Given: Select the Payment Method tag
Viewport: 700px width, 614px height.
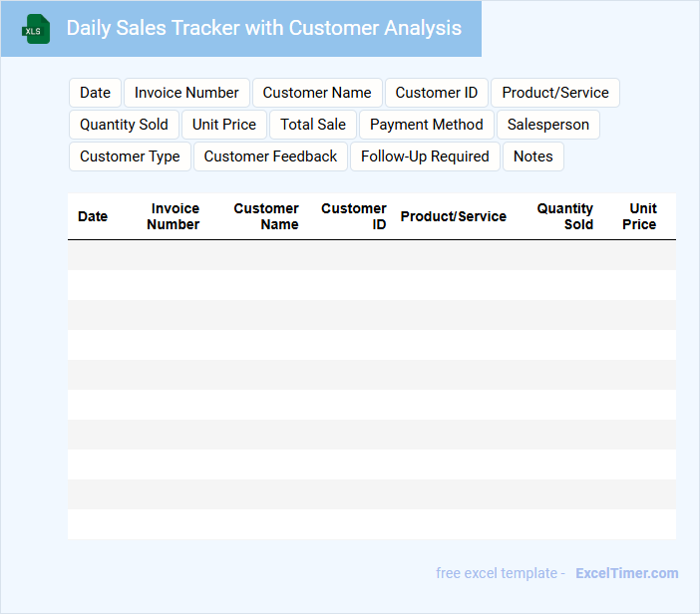Looking at the screenshot, I should point(427,125).
